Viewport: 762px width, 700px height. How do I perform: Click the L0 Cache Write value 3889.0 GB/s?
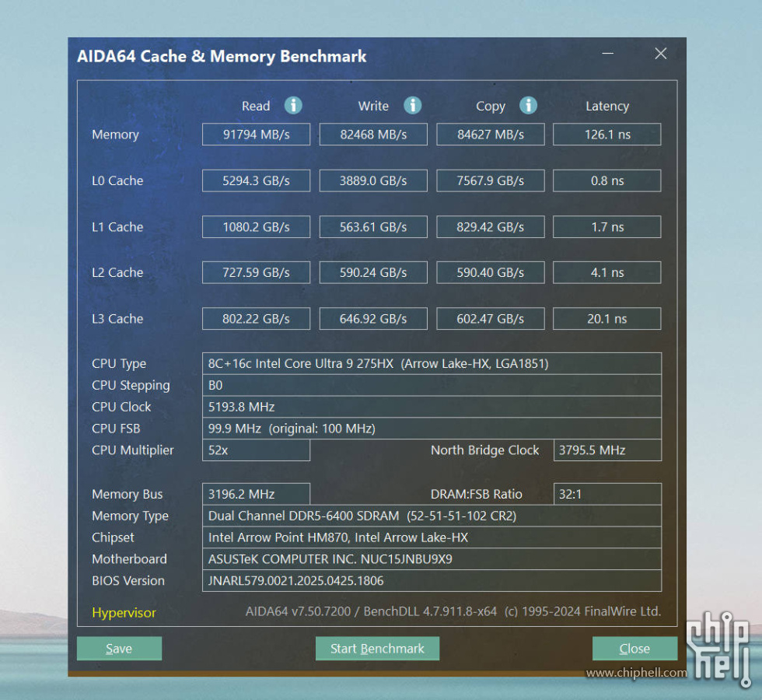pos(373,180)
